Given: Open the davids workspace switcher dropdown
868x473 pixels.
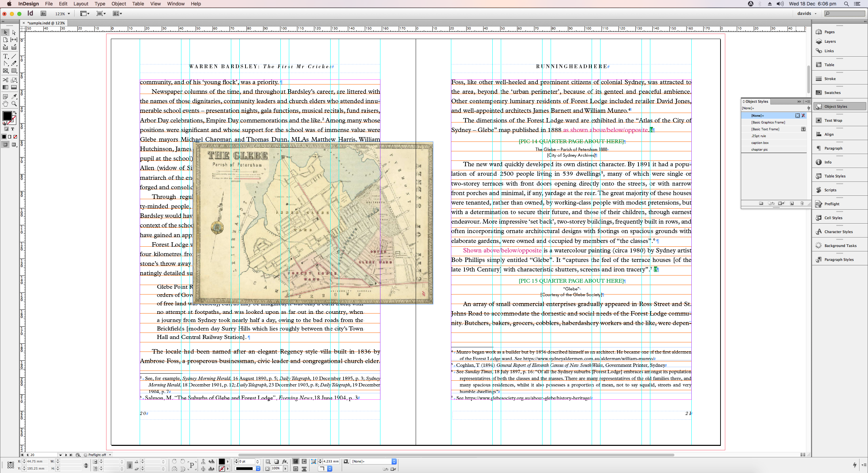Looking at the screenshot, I should [807, 14].
